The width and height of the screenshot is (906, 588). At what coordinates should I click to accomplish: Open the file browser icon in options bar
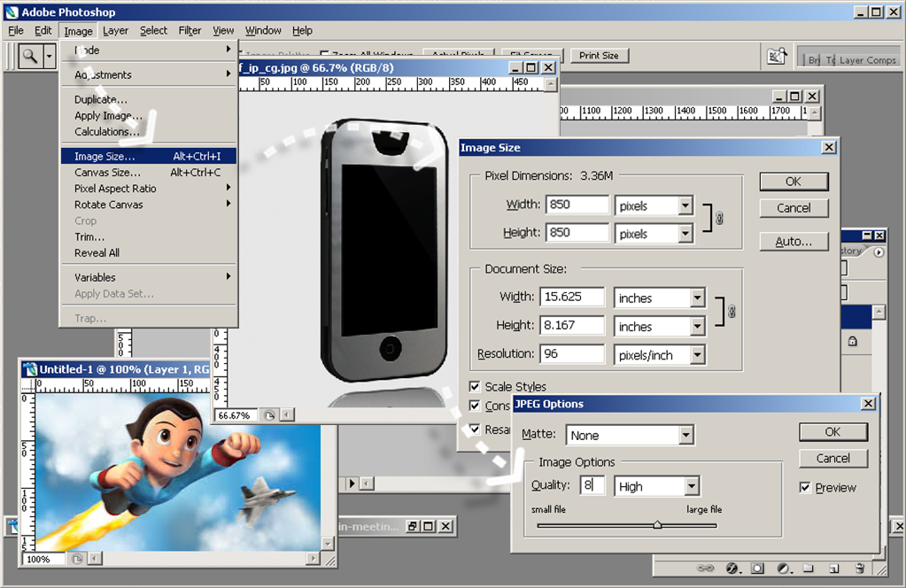[777, 57]
